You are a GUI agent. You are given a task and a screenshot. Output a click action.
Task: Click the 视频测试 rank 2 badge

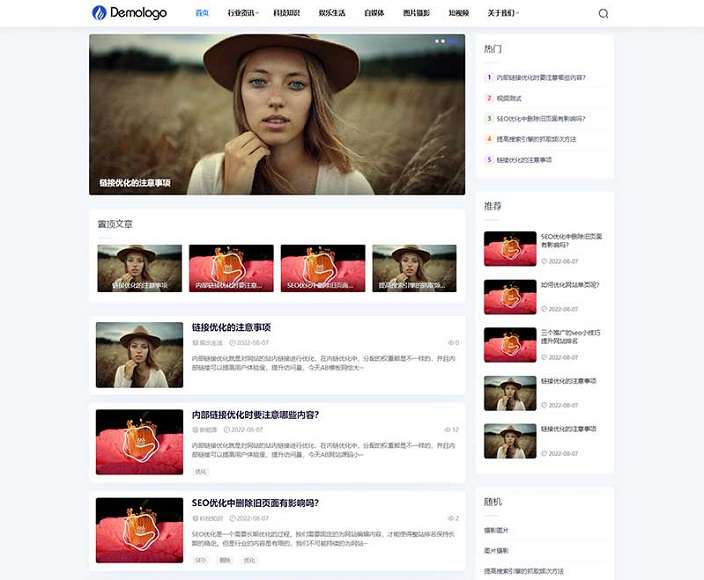tap(489, 98)
